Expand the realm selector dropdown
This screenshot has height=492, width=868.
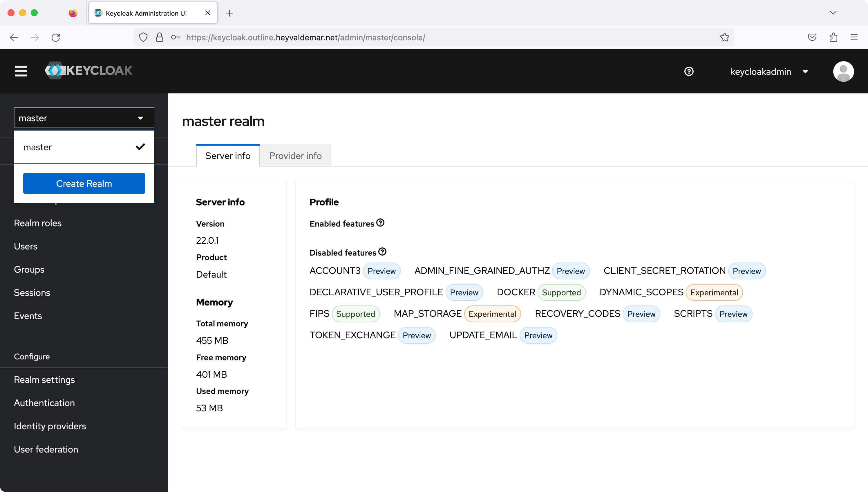pos(84,117)
